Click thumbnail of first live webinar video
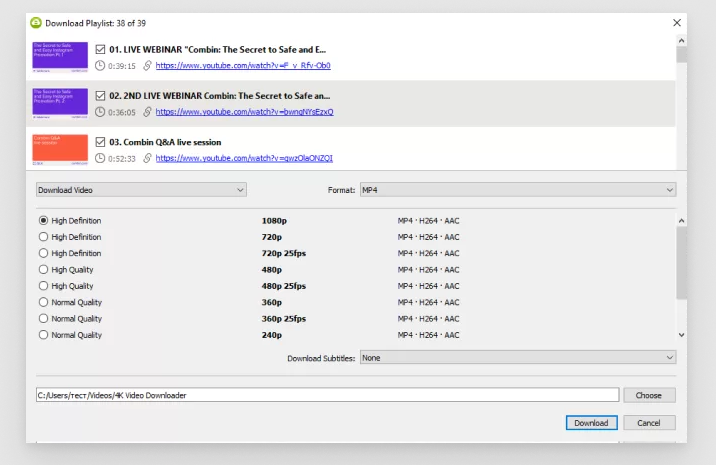 [x=60, y=57]
